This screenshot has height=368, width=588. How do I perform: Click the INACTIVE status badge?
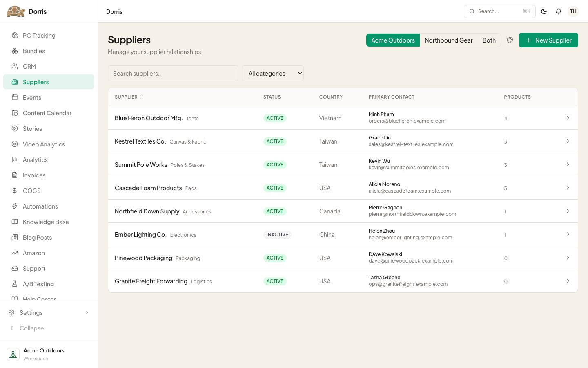coord(277,235)
